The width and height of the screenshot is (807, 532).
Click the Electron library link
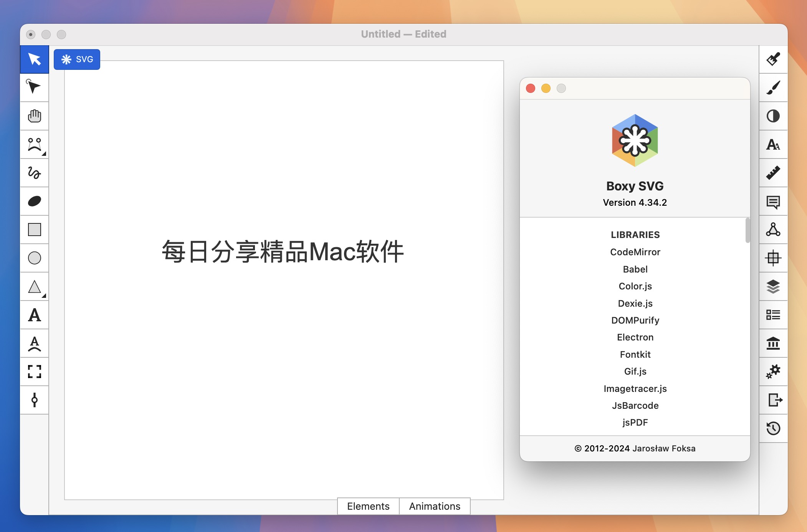635,337
